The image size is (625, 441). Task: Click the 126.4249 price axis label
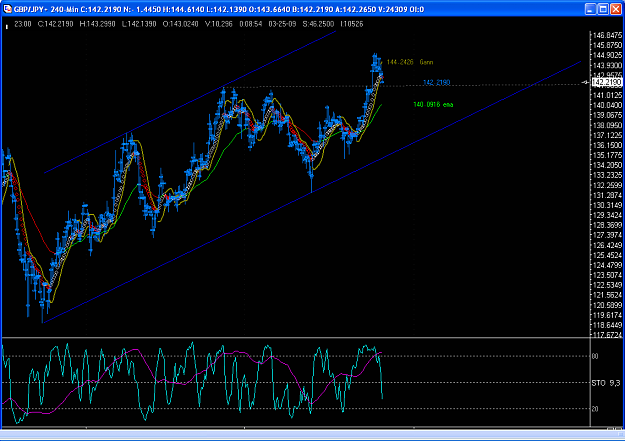[607, 246]
